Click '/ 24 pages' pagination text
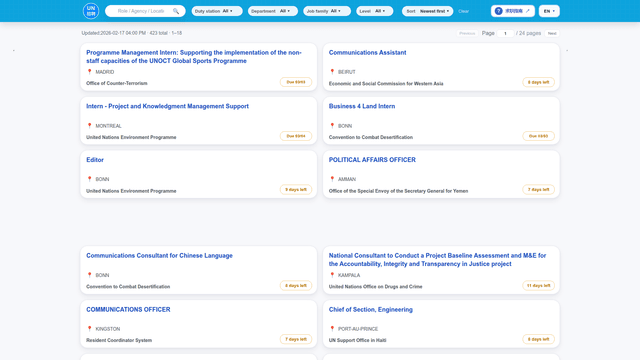Image resolution: width=640 pixels, height=360 pixels. (x=529, y=33)
